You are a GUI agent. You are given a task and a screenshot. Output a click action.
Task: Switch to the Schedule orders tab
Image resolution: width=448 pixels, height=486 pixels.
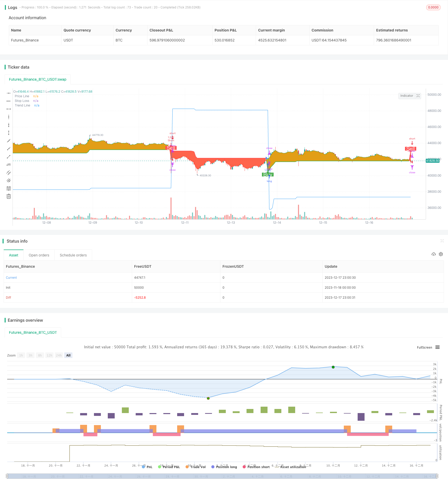click(73, 255)
